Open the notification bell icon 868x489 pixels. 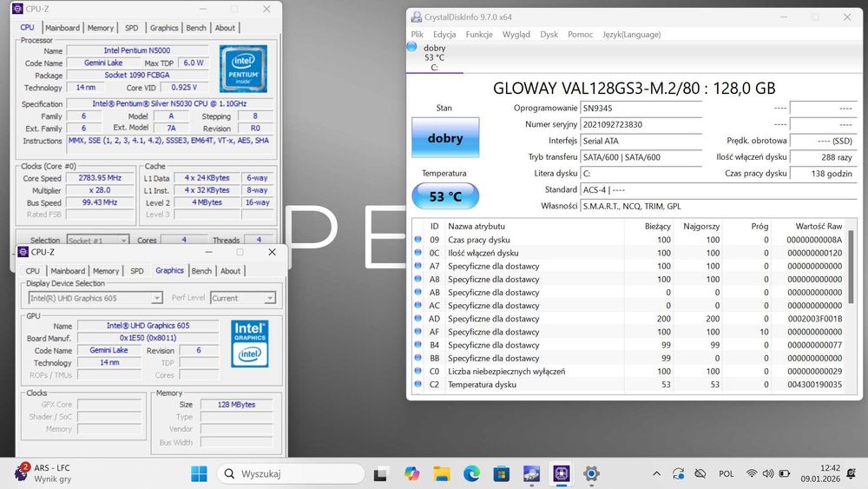click(851, 473)
